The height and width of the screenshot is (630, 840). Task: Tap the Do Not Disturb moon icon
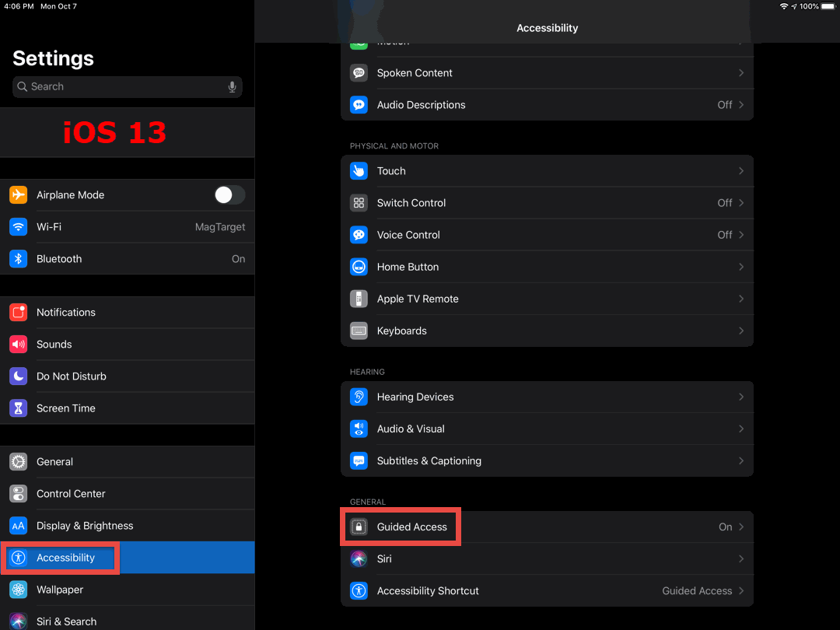tap(18, 376)
